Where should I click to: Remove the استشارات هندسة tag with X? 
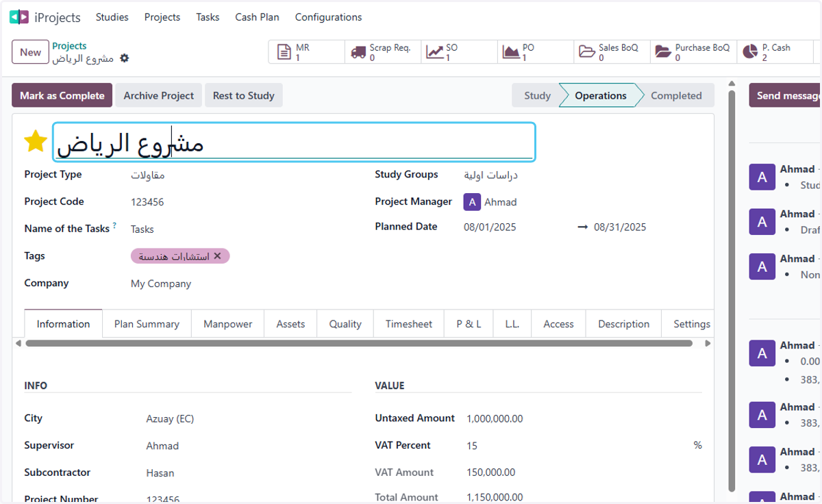(217, 256)
